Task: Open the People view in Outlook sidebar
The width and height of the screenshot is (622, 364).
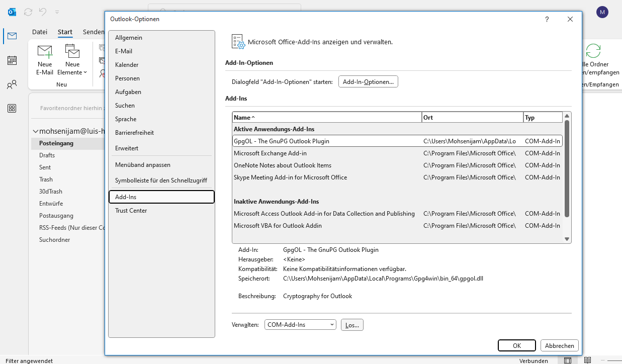Action: click(12, 84)
